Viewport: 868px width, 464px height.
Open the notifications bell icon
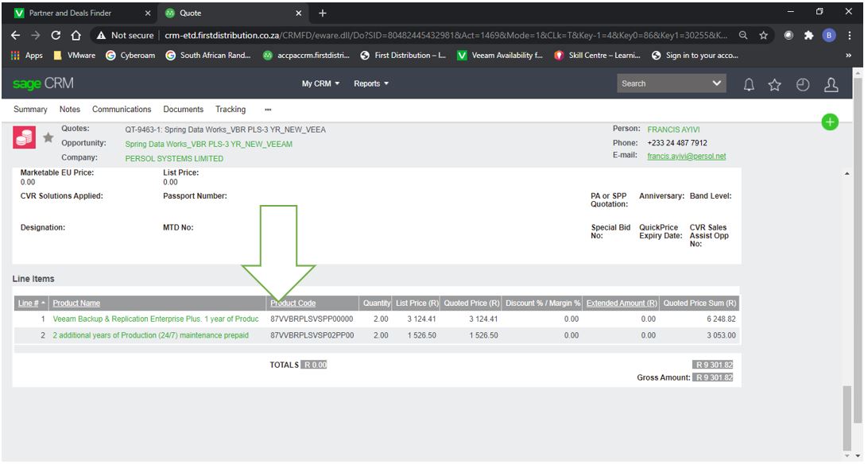[x=748, y=84]
